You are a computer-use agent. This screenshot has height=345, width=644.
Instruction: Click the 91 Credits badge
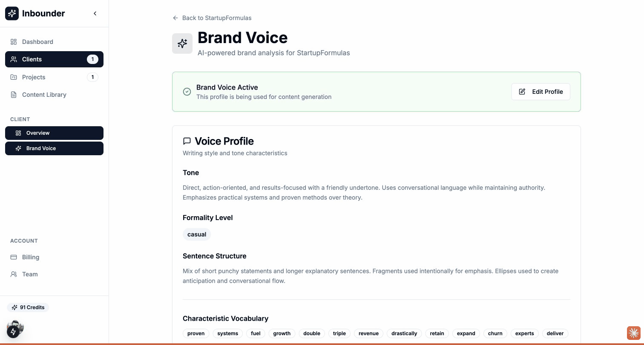(28, 307)
